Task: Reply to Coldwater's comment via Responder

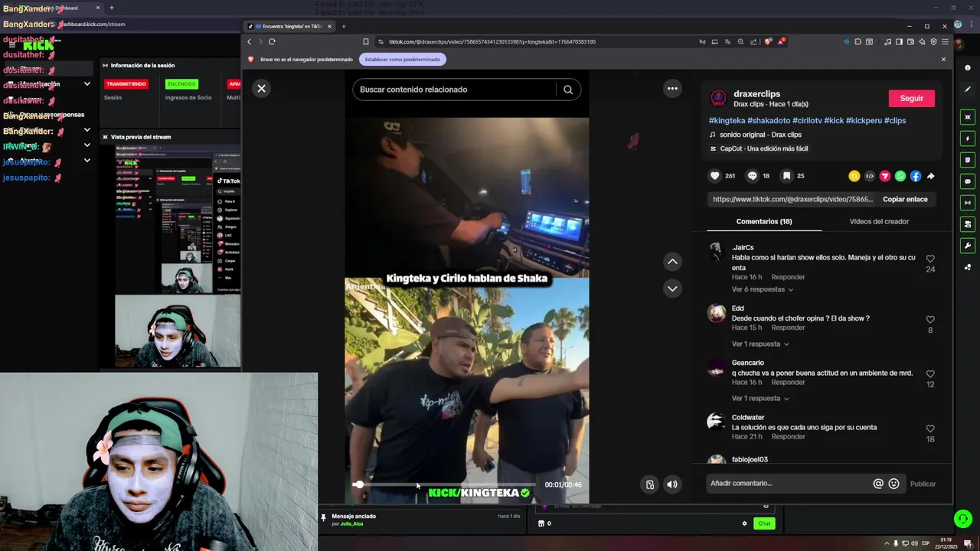Action: click(x=788, y=436)
